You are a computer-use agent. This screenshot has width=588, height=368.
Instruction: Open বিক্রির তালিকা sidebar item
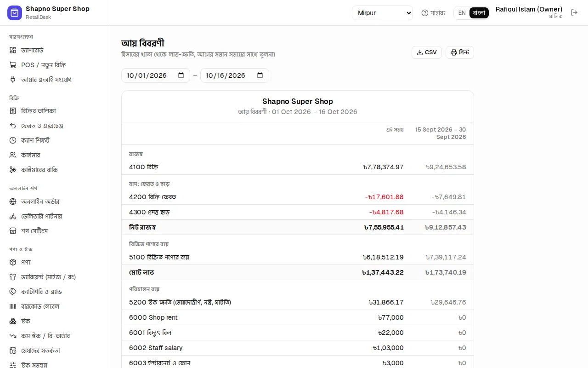(x=55, y=111)
